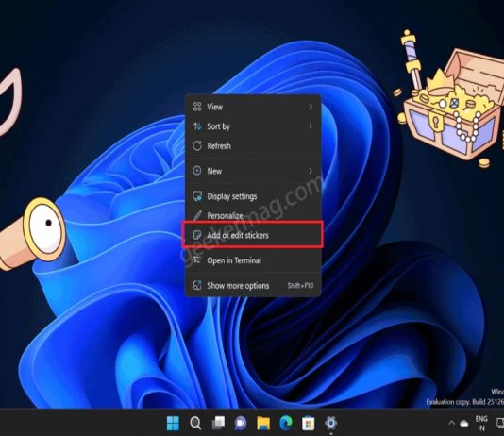
Task: Open the Teams Chat taskbar icon
Action: pos(241,423)
